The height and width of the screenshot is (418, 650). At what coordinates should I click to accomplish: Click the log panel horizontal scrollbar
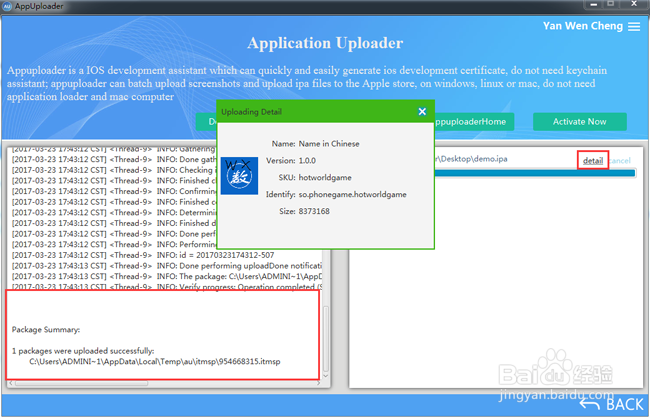click(81, 383)
